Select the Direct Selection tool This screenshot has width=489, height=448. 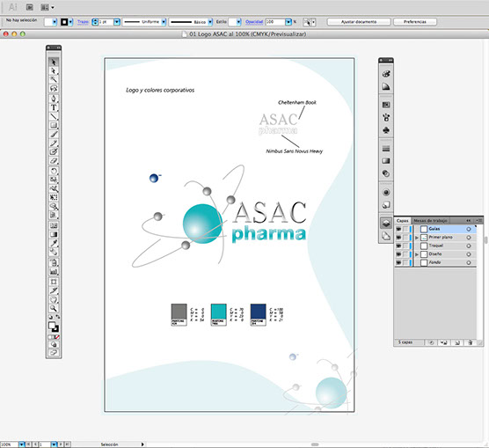[54, 71]
